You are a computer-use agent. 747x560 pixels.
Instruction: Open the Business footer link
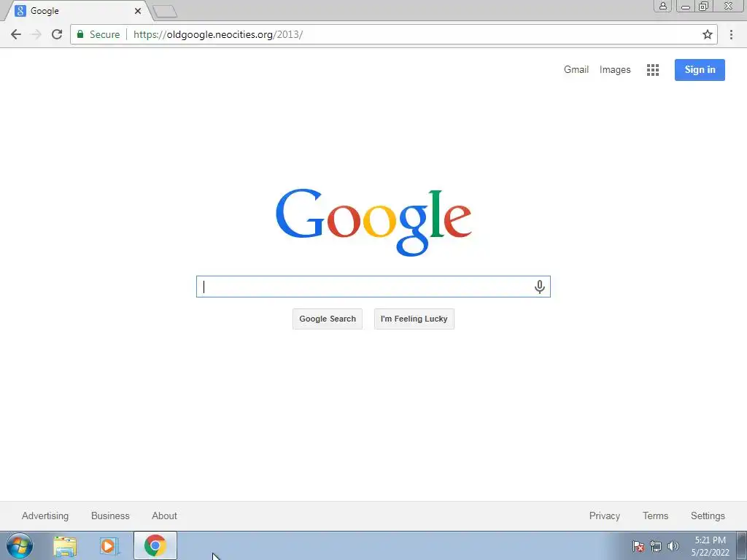tap(110, 516)
